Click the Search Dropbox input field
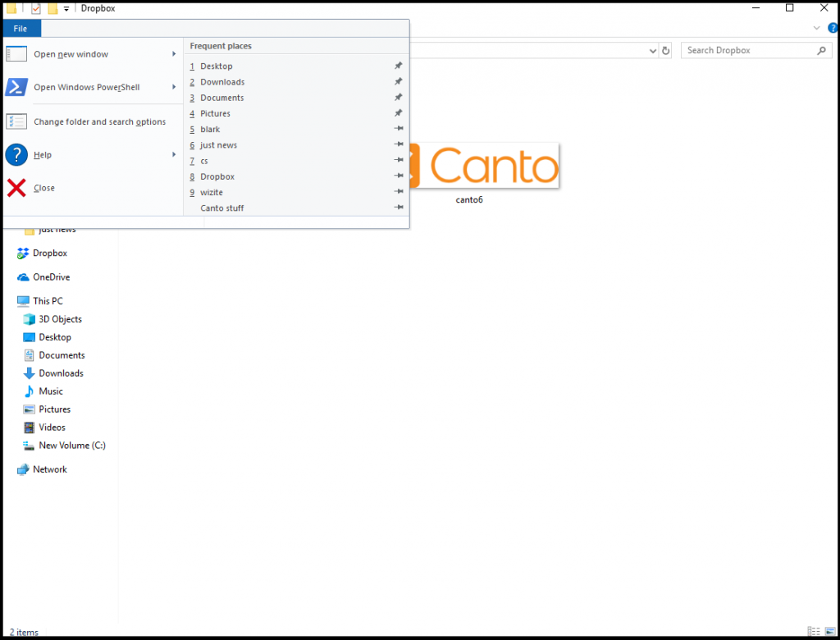This screenshot has height=640, width=840. click(x=746, y=51)
